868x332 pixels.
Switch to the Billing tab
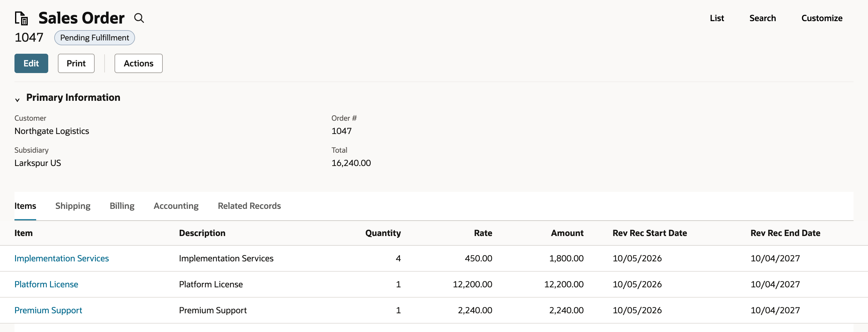coord(122,206)
